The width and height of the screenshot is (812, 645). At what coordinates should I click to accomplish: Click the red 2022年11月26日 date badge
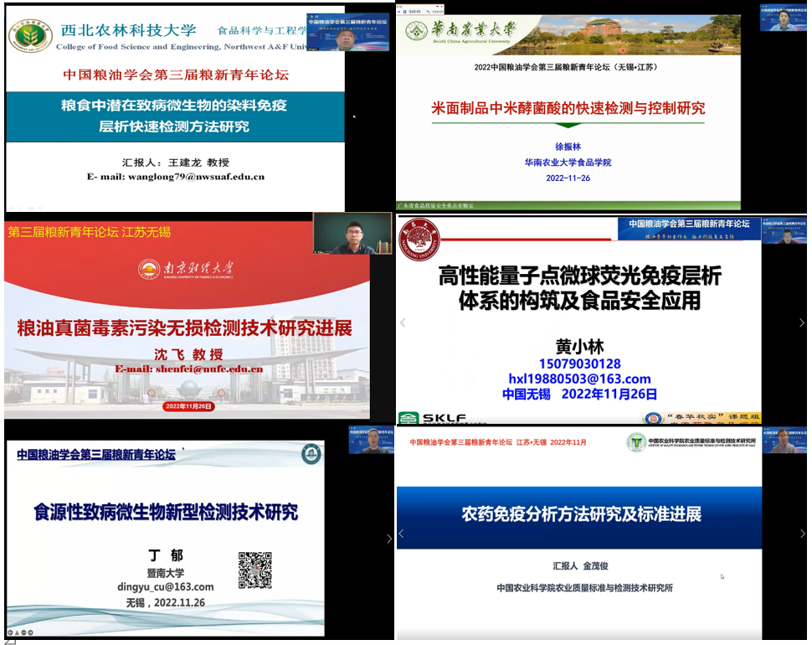(189, 406)
